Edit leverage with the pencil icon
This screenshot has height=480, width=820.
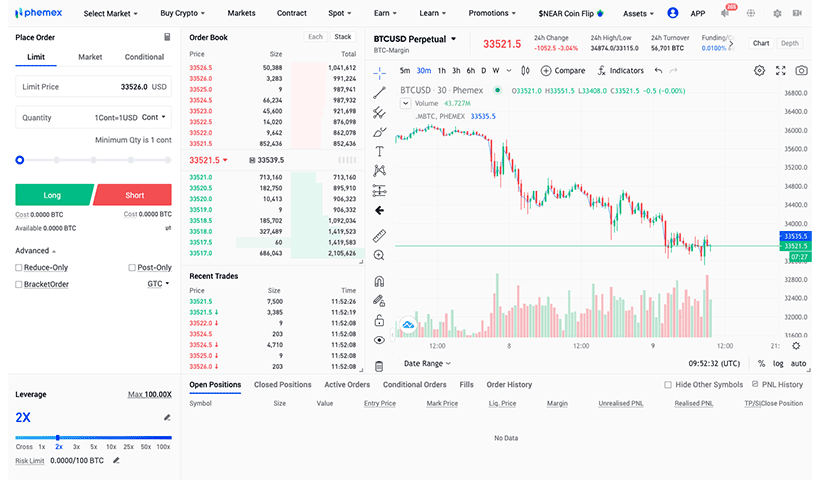coord(167,417)
